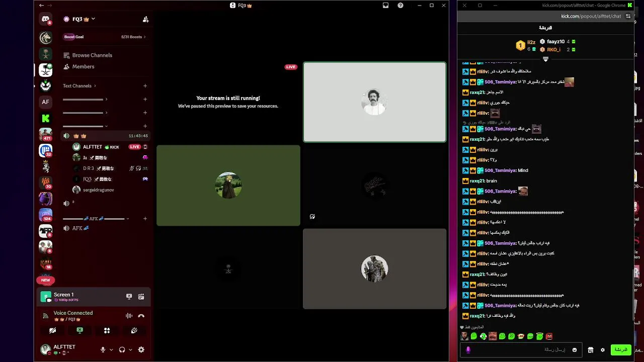644x362 pixels.
Task: Select the gray video tile with armored avatar
Action: coord(374,268)
